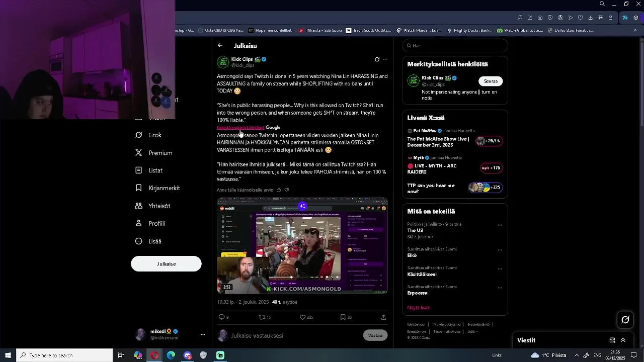Image resolution: width=644 pixels, height=362 pixels.
Task: Open Listat in the sidebar
Action: 149,170
